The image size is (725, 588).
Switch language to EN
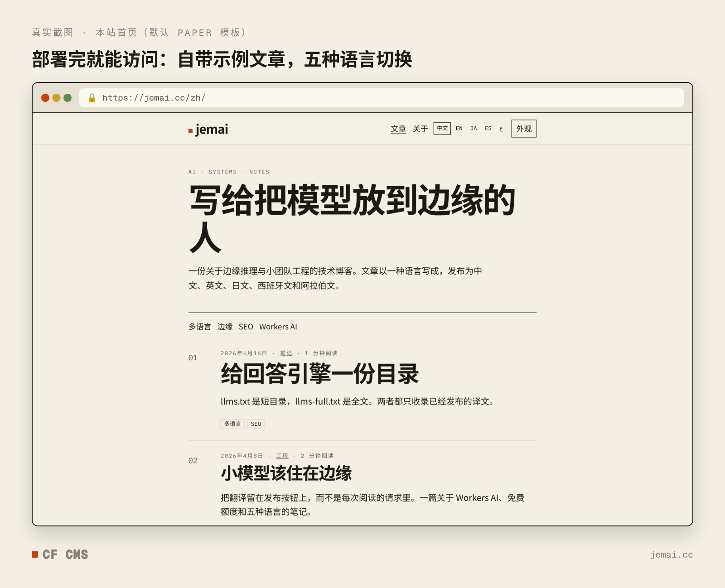459,129
